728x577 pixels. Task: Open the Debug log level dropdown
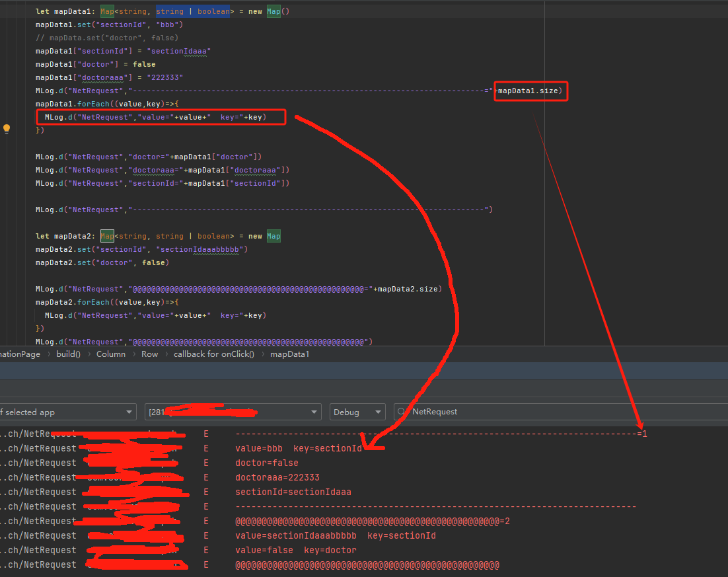(357, 412)
